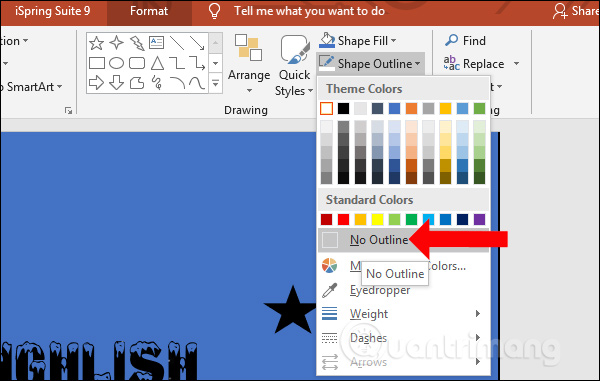Screen dimensions: 600x381
Task: Pick the standard light green swatch
Action: 395,220
